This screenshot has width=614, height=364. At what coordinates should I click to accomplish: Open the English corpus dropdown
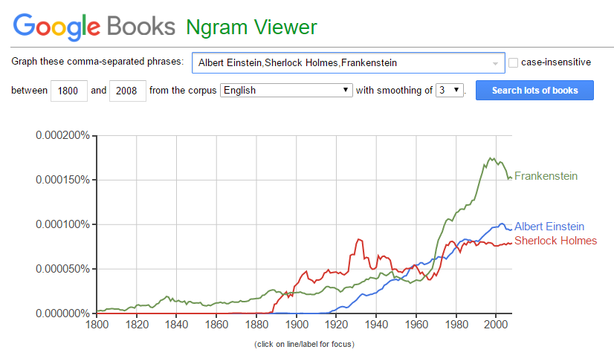(x=286, y=91)
